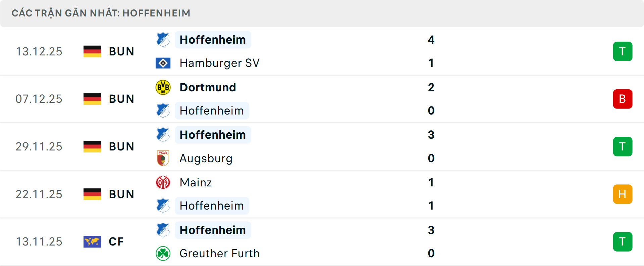Open the Dortmund team name link
Screen dimensions: 644x266
pyautogui.click(x=208, y=87)
